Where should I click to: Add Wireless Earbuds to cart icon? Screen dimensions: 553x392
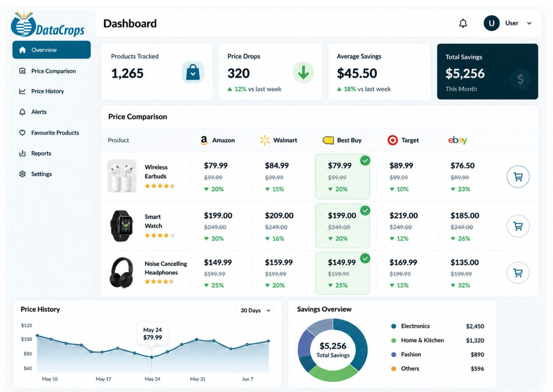518,177
